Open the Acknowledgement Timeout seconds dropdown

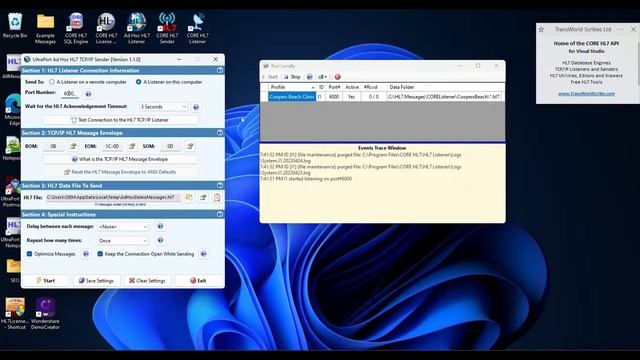click(163, 107)
